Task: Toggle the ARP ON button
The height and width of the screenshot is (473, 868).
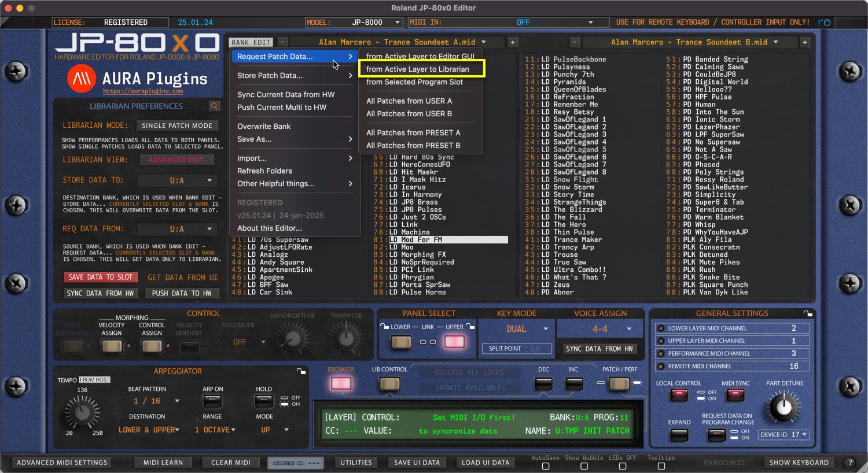Action: 212,401
